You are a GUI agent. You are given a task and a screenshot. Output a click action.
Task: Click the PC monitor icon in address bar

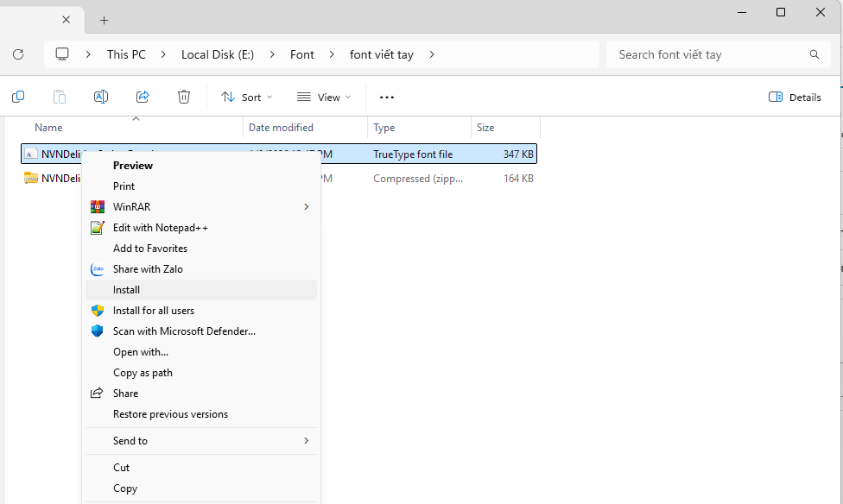pyautogui.click(x=62, y=54)
